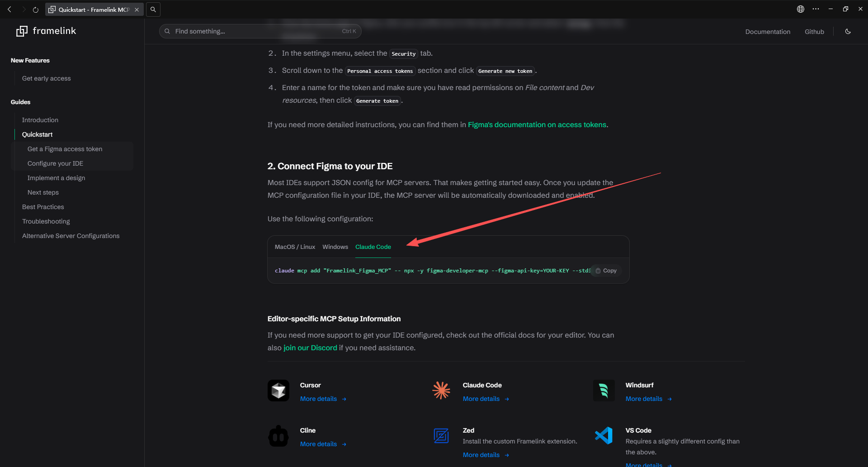Screen dimensions: 868x467
Task: Click the Ctrl K shortcut hint
Action: 349,31
